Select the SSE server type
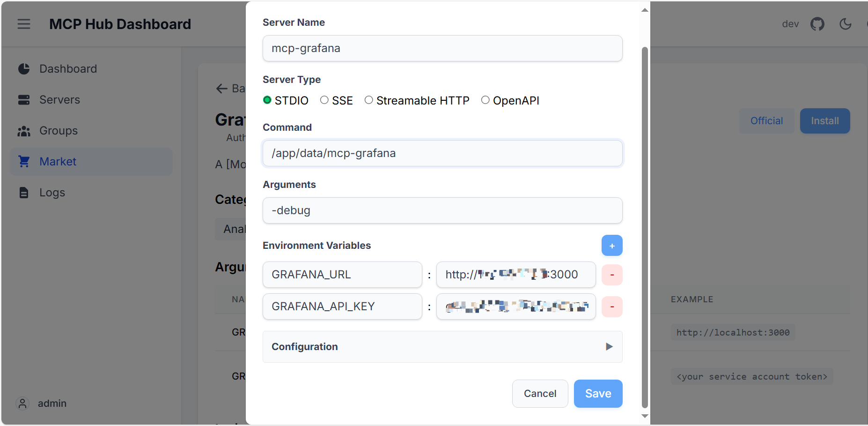This screenshot has height=426, width=868. (x=324, y=100)
